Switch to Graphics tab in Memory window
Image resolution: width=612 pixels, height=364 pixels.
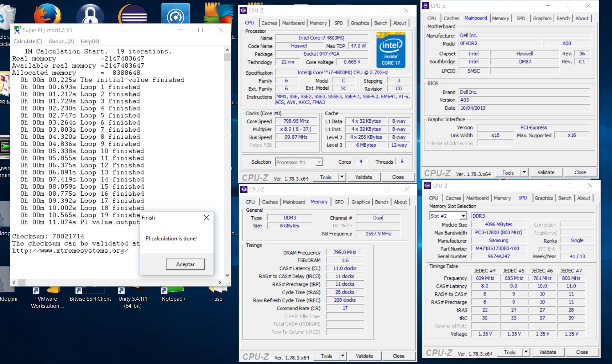[x=361, y=202]
